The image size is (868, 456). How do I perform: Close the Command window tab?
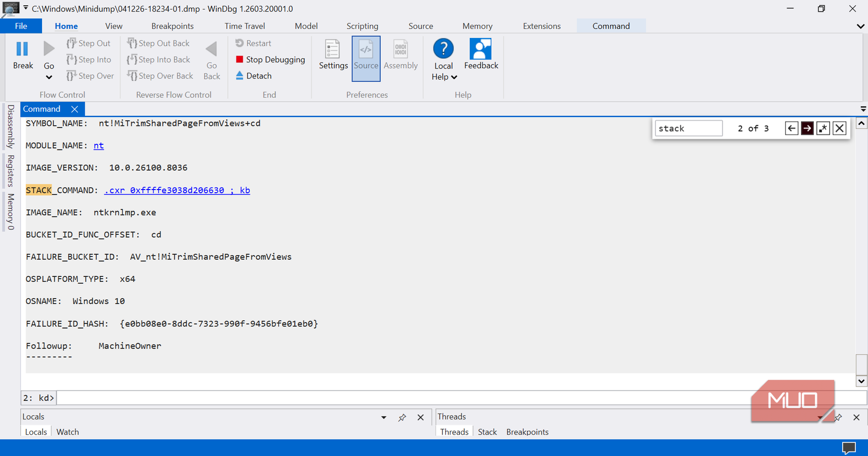75,109
